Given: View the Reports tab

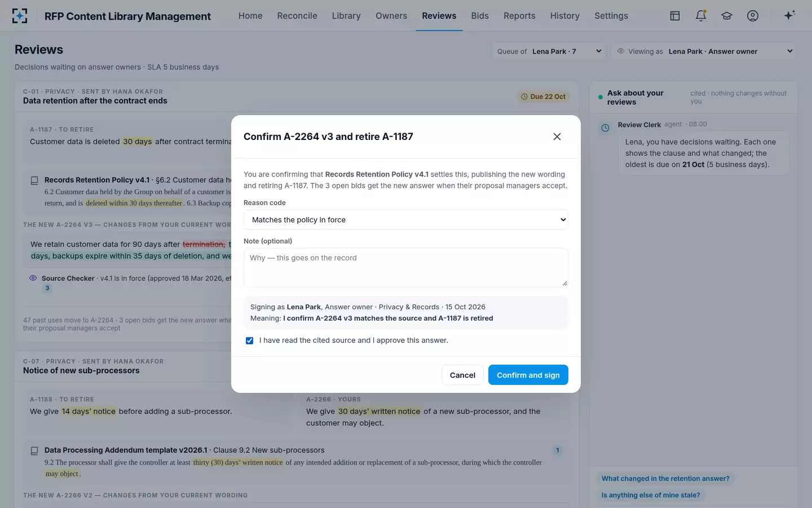Looking at the screenshot, I should [519, 16].
